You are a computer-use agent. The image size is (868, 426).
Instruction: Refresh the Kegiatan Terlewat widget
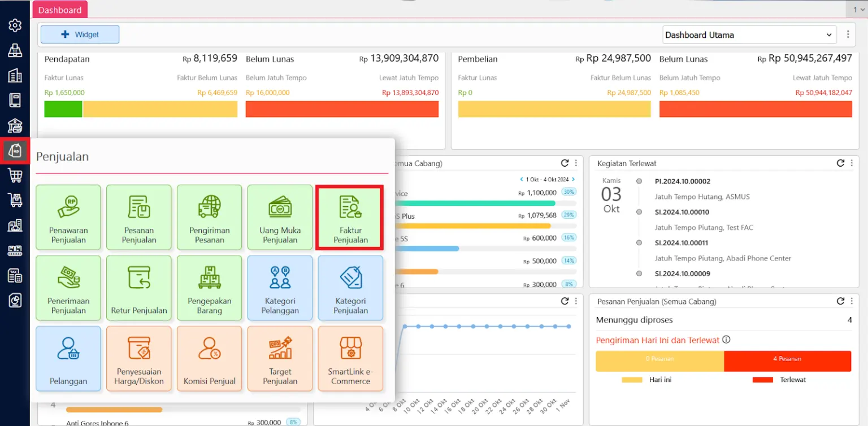pos(840,163)
